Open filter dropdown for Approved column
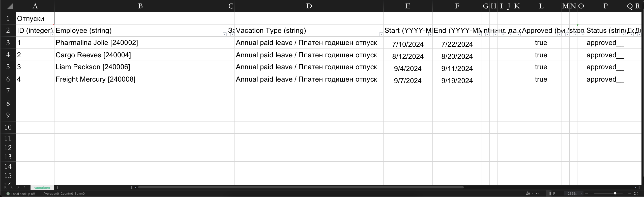Screen dimensions: 644x197 (x=559, y=34)
